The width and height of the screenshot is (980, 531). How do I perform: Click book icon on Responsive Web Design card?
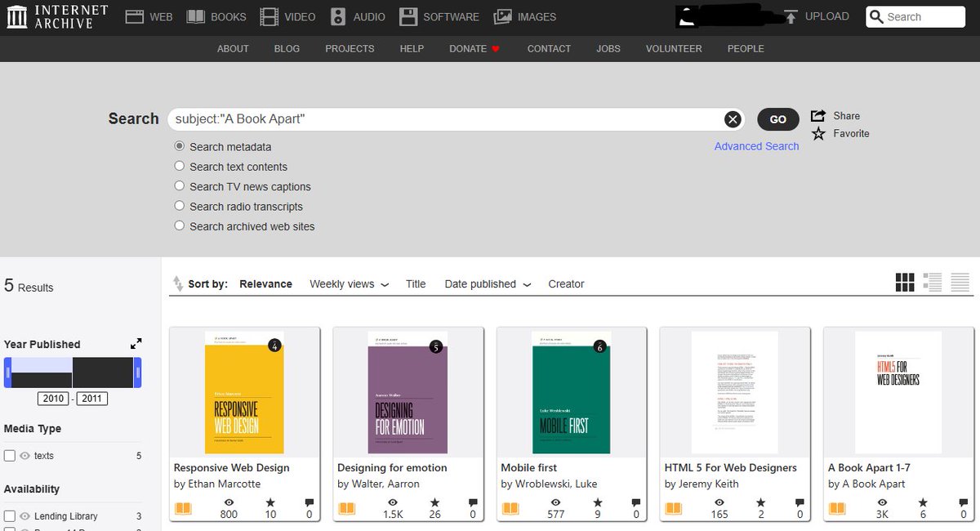tap(183, 509)
